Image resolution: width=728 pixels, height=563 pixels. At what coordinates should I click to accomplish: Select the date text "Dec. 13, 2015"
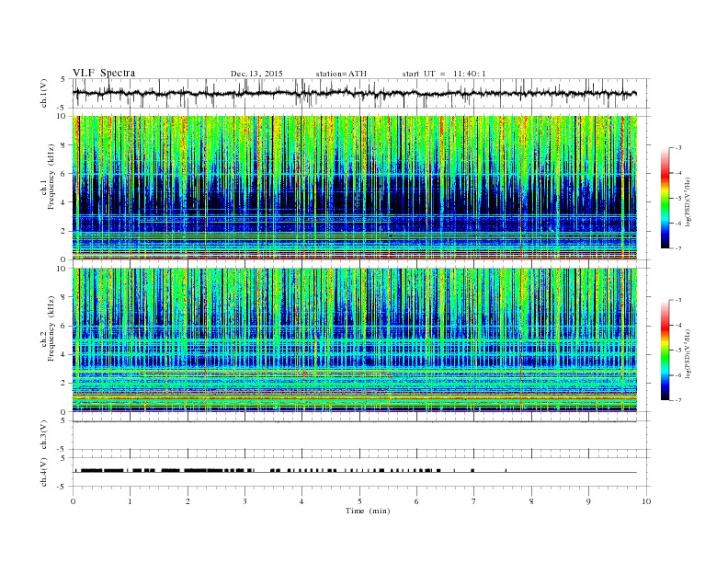click(x=256, y=74)
